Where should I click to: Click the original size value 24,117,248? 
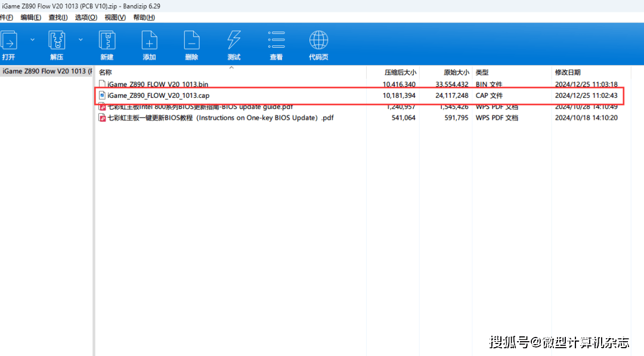452,95
